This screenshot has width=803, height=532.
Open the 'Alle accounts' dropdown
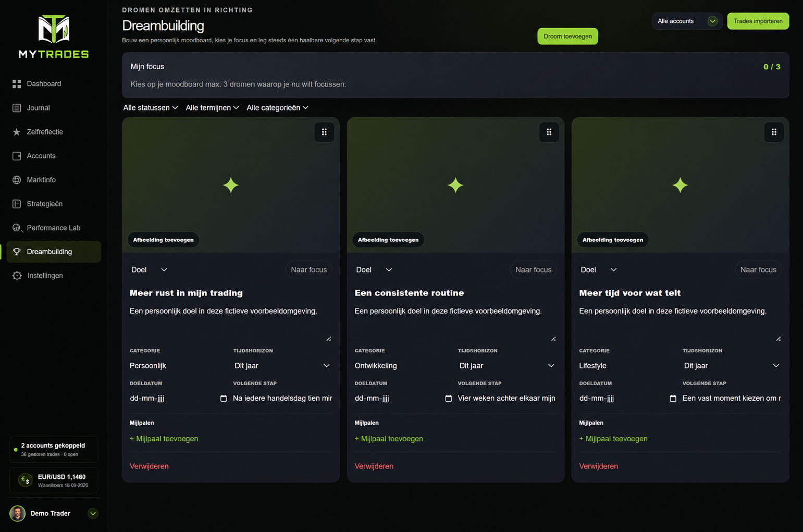[687, 21]
